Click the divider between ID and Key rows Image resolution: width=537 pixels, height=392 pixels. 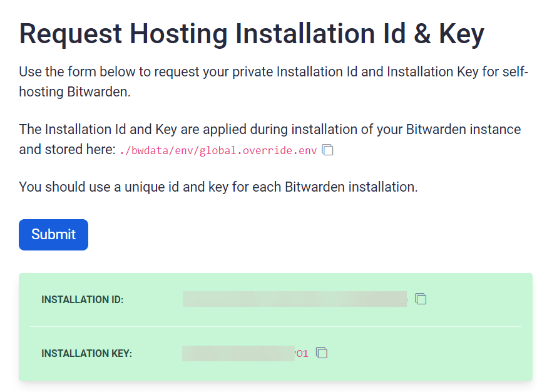pyautogui.click(x=275, y=326)
